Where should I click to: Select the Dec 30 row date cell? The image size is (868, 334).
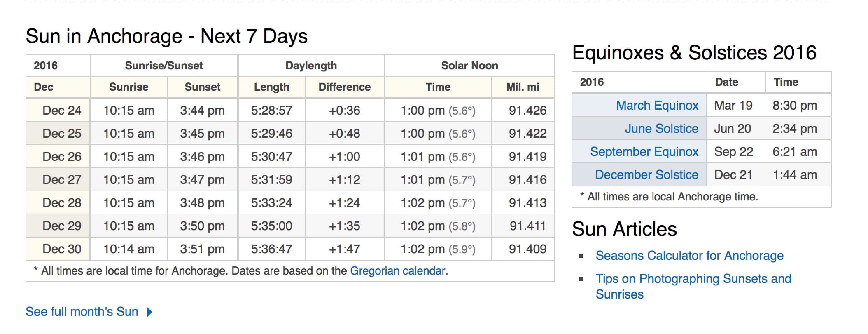(58, 249)
